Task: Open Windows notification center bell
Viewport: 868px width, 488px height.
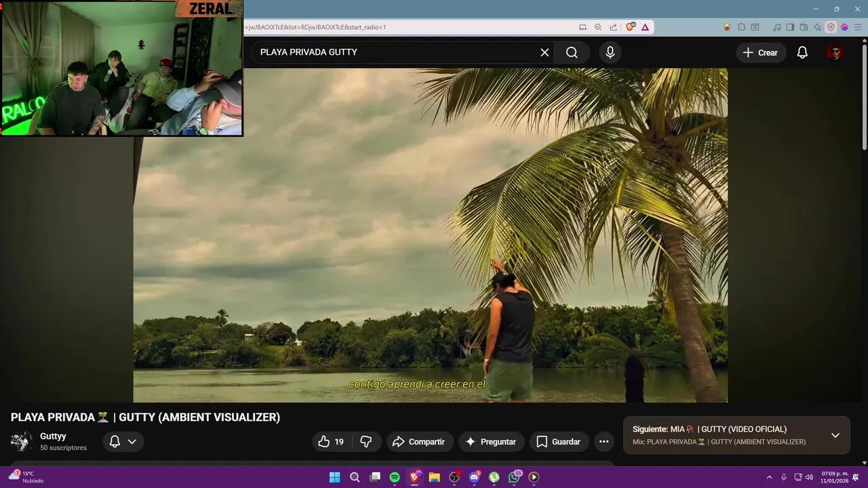Action: pos(856,477)
